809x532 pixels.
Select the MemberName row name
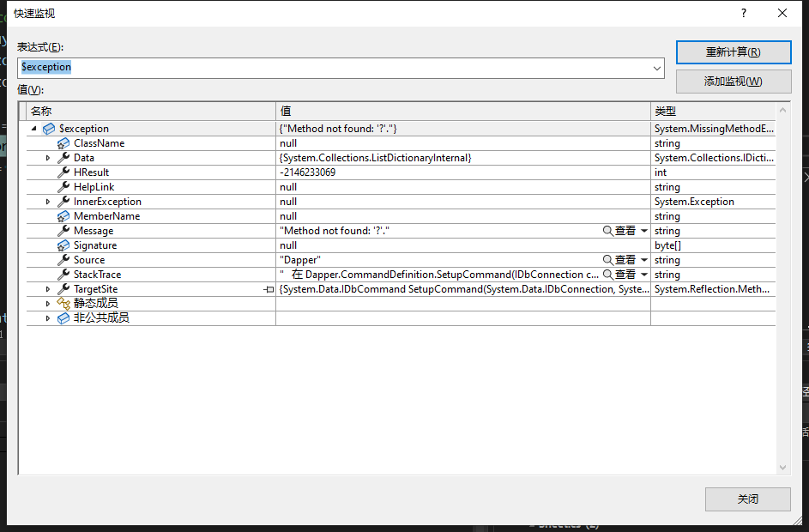pyautogui.click(x=106, y=216)
